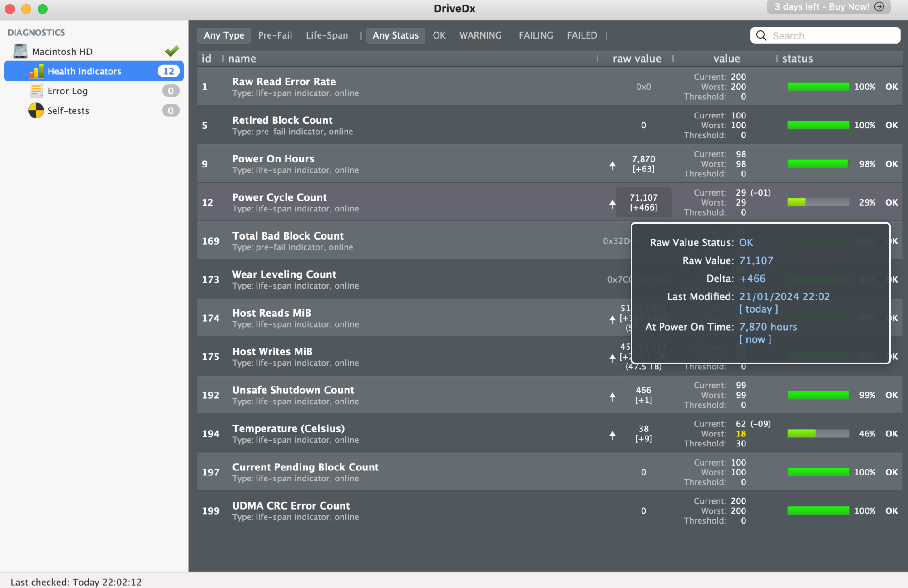This screenshot has height=588, width=908.
Task: Click the Error Log document icon
Action: click(x=36, y=91)
